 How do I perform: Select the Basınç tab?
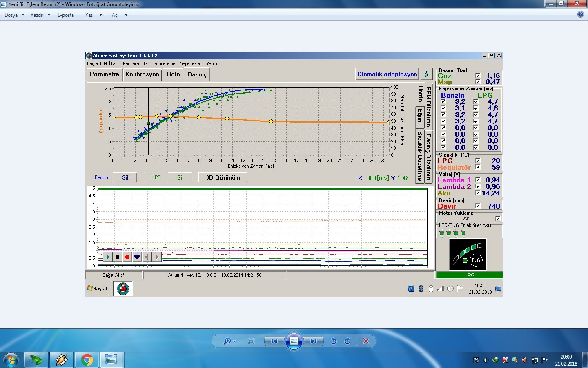(197, 74)
